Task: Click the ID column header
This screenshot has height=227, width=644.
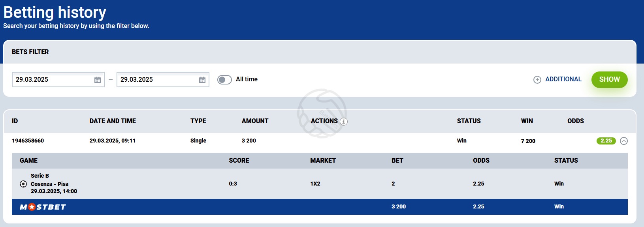Action: pos(15,121)
